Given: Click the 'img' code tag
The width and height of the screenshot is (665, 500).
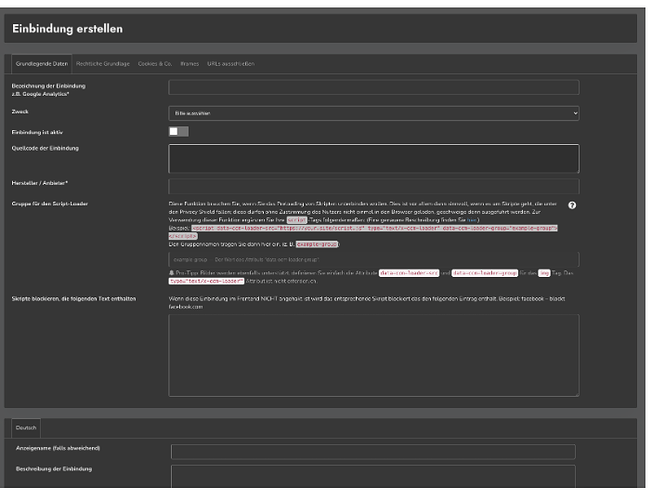Looking at the screenshot, I should pyautogui.click(x=544, y=273).
